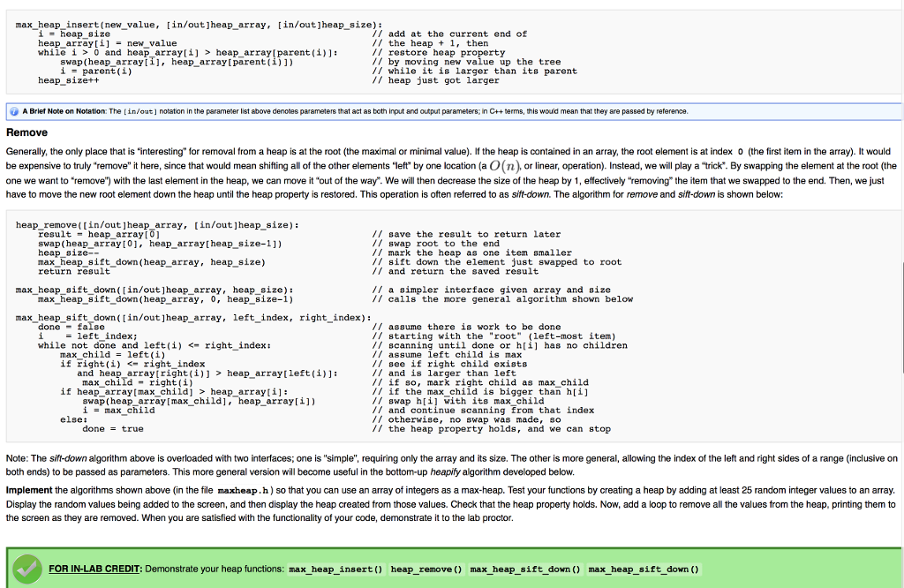Viewport: 904px width, 588px height.
Task: Click the italic sift-down term in the Note
Action: [67, 457]
